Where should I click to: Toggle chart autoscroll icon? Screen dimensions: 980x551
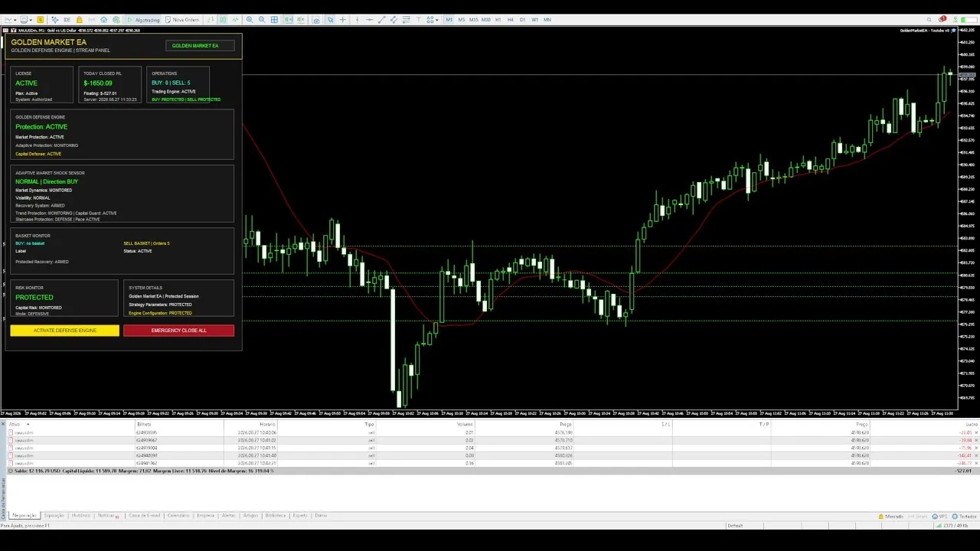[x=289, y=20]
